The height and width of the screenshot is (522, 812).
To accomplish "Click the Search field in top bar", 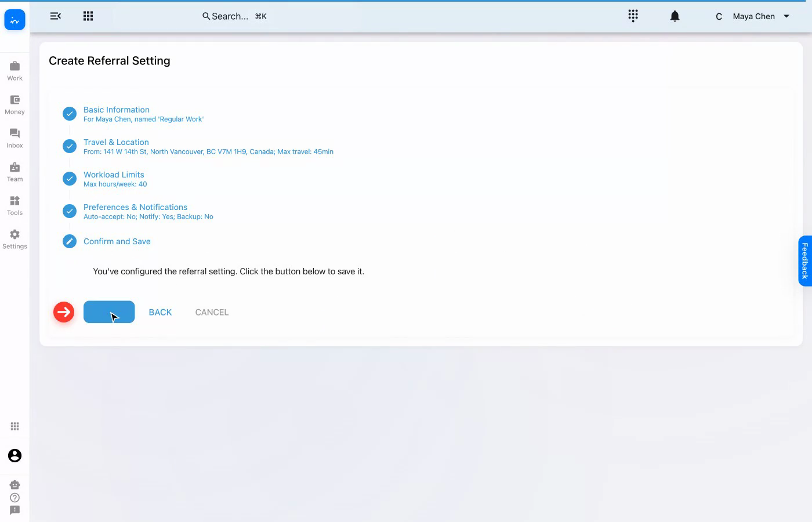I will click(234, 16).
